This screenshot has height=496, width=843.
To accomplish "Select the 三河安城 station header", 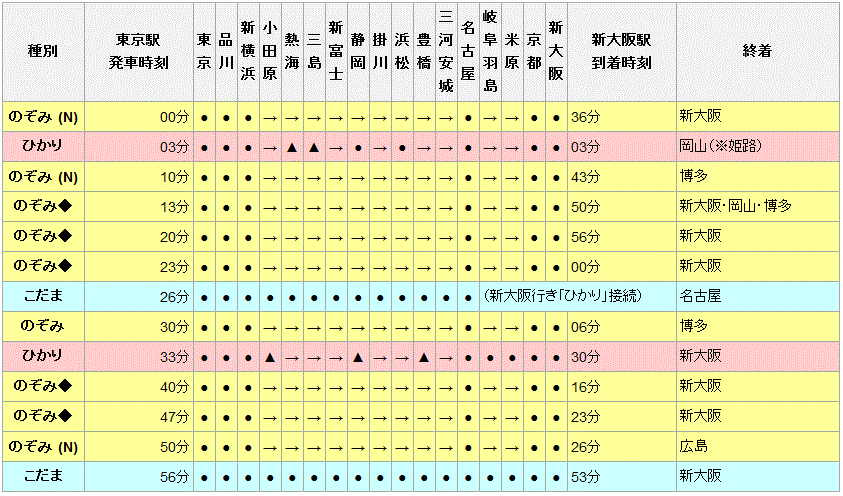I will (x=446, y=52).
